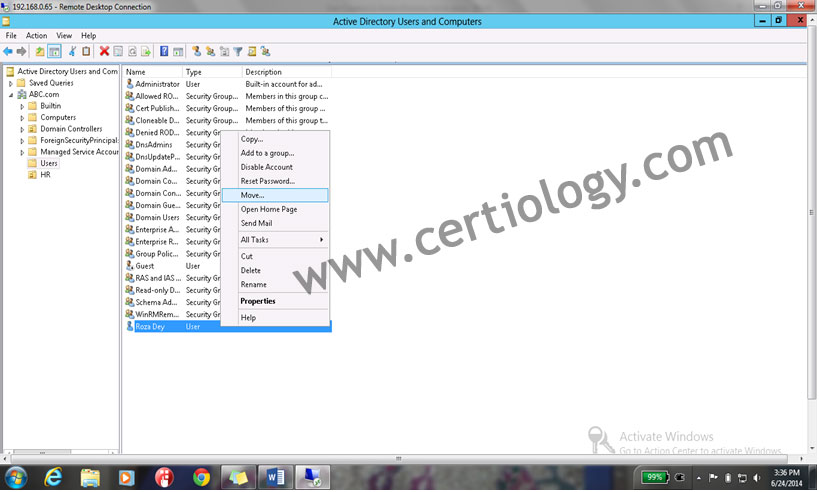Viewport: 819px width, 492px height.
Task: Sort by the Name column header
Action: (x=153, y=72)
